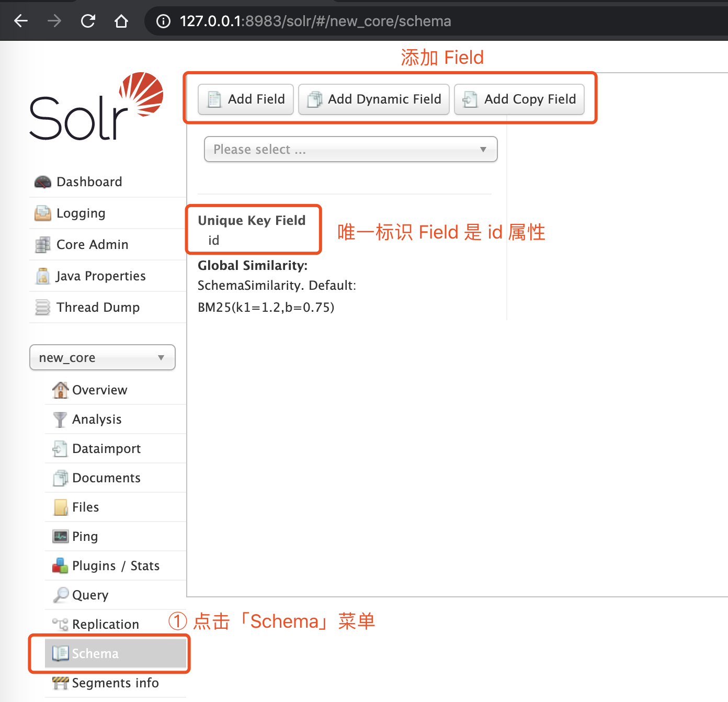Open Analysis via the funnel icon

coord(60,419)
